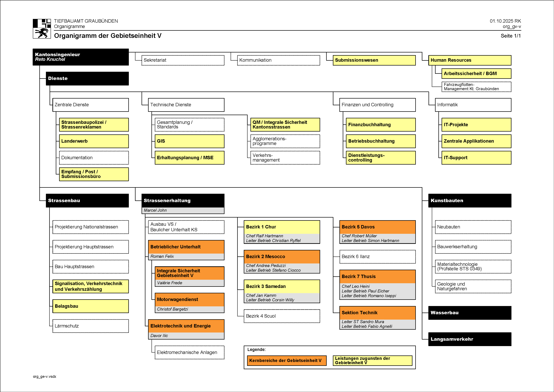Click the Dienste black header box
This screenshot has height=392, width=554.
[x=87, y=78]
